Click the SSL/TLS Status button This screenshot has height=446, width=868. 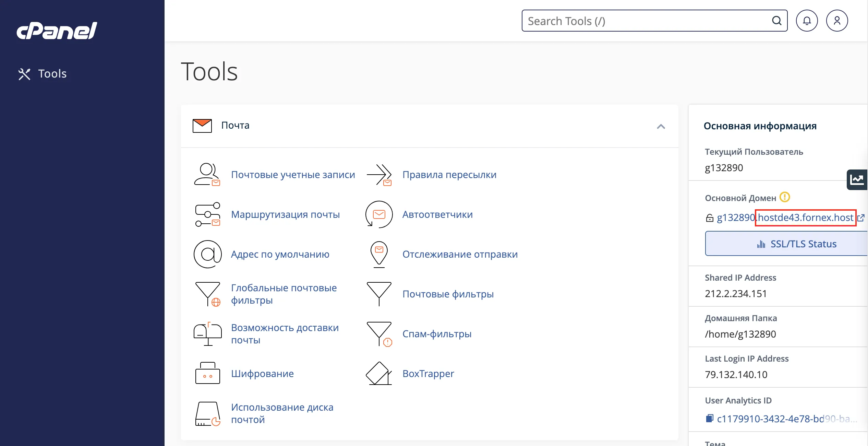pyautogui.click(x=786, y=244)
